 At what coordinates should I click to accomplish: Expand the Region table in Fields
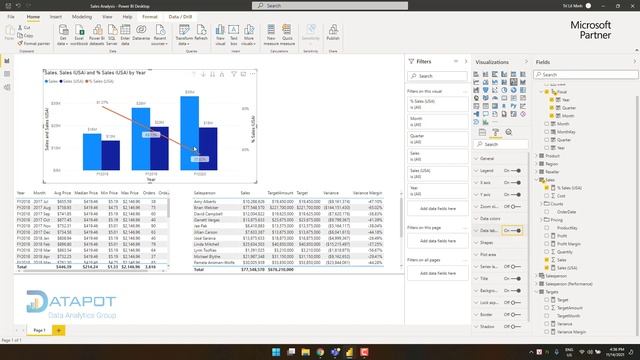tap(536, 164)
